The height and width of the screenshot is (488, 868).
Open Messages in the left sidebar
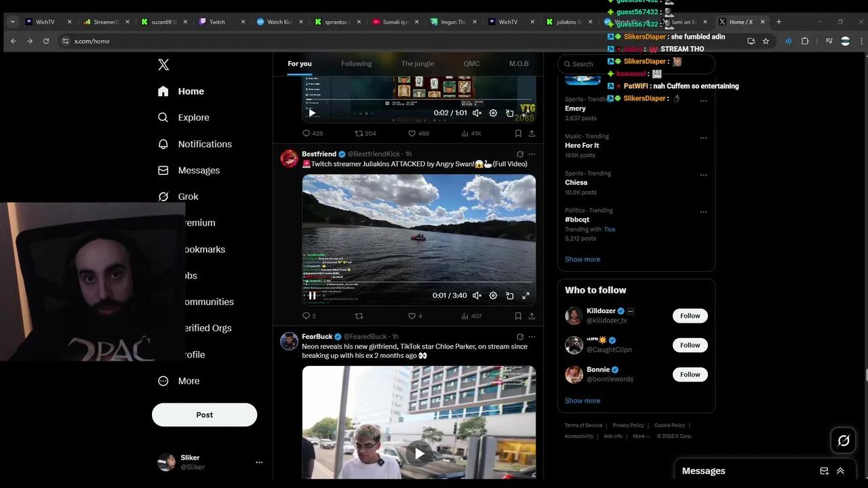pyautogui.click(x=189, y=170)
